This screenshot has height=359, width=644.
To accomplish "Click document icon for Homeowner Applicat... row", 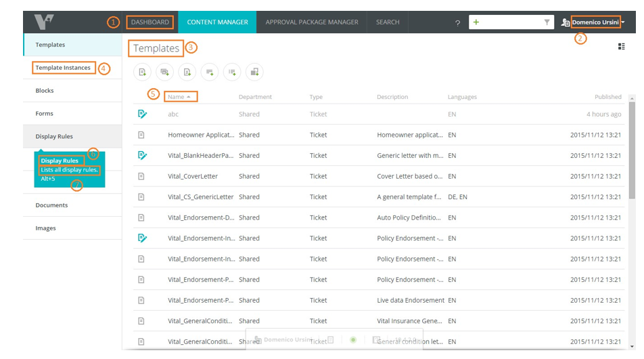I will pos(141,135).
